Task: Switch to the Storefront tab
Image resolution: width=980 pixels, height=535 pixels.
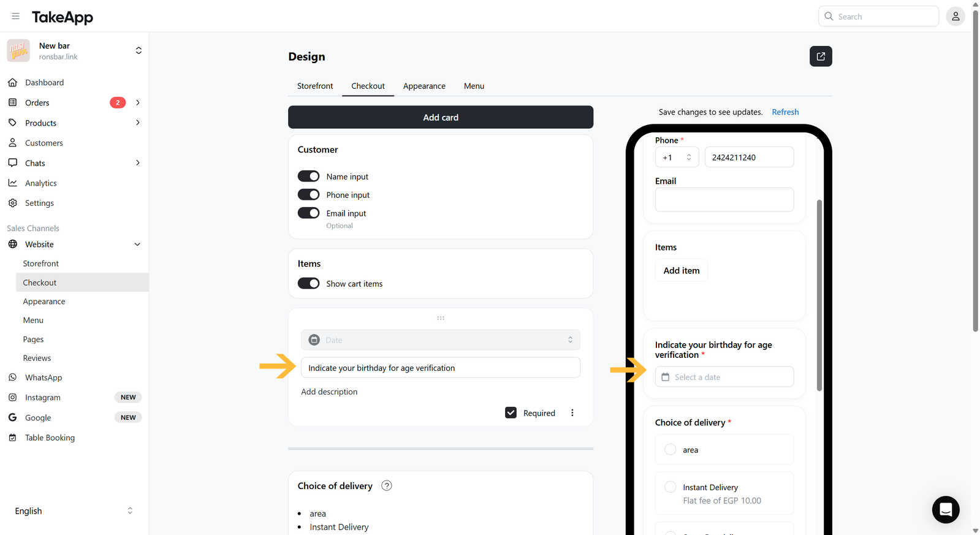Action: point(315,86)
